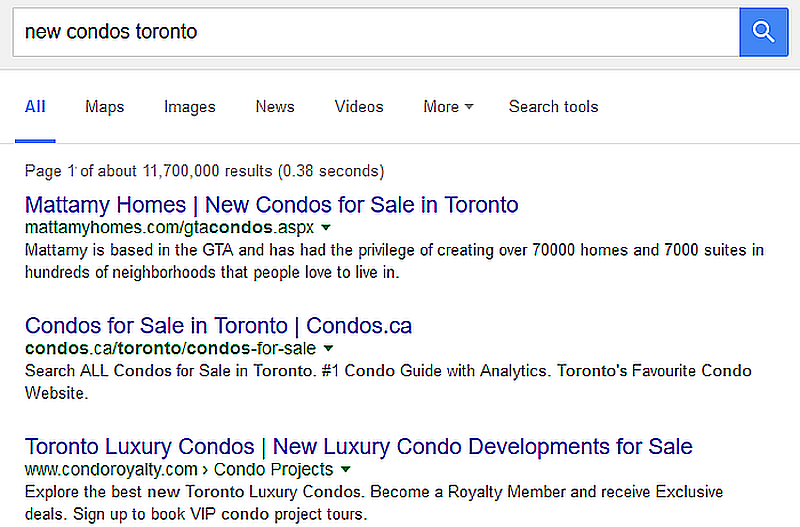The width and height of the screenshot is (800, 527).
Task: Switch to the Maps tab
Action: tap(105, 107)
